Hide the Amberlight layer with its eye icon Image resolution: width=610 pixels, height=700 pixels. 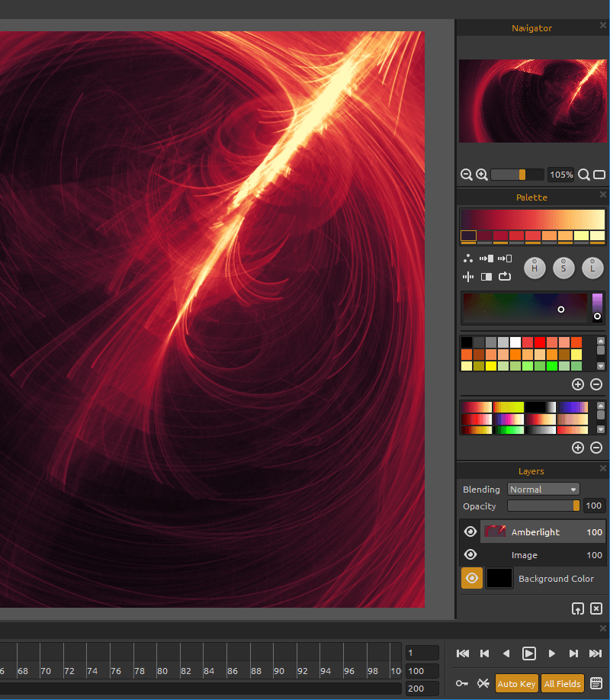(x=470, y=532)
